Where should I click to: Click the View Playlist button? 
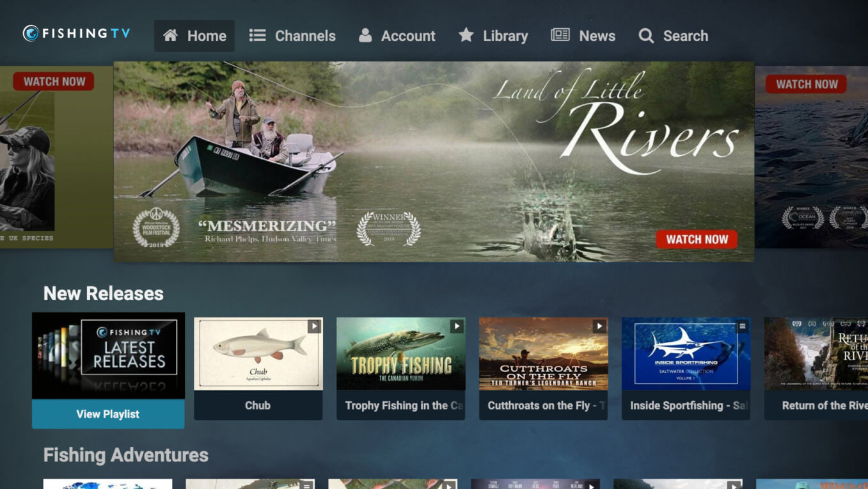click(107, 413)
